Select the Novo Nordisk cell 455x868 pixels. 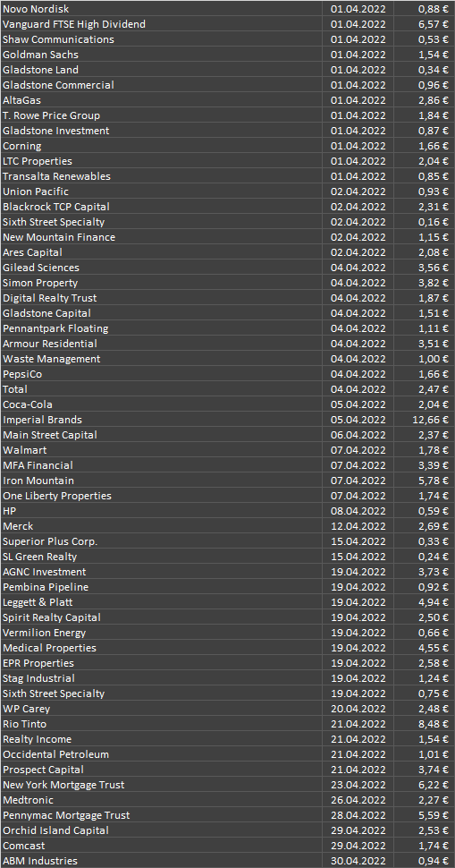tap(162, 9)
